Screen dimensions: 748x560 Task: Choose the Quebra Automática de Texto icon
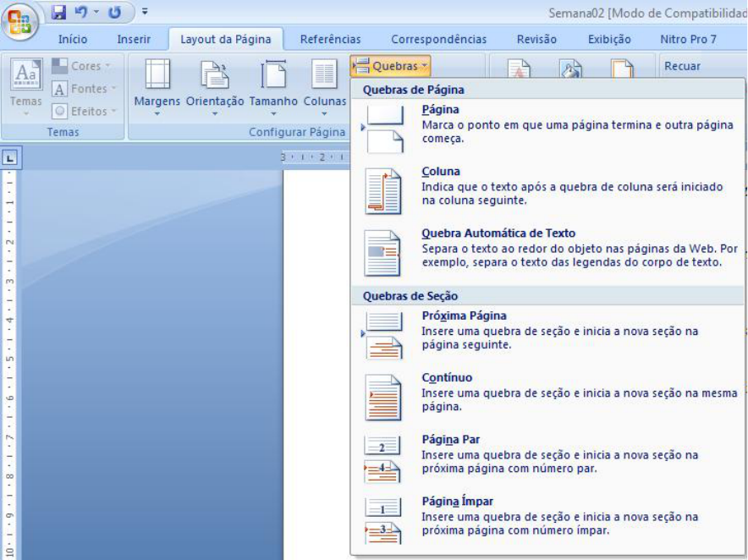(382, 253)
